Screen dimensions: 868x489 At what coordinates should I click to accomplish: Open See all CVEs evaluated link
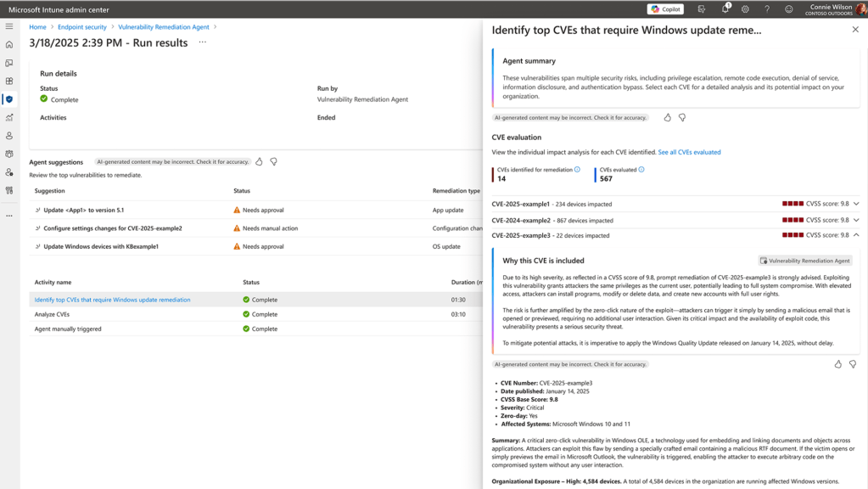point(689,153)
